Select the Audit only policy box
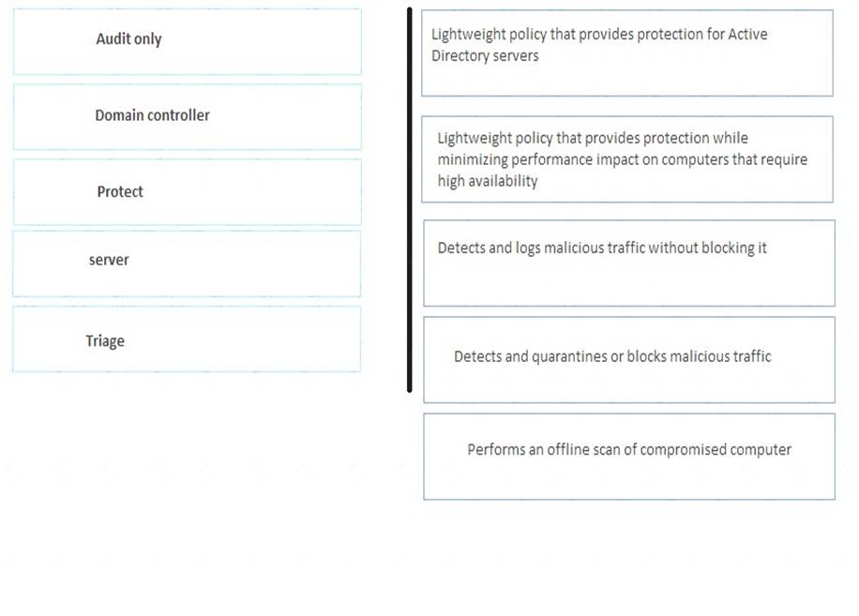The height and width of the screenshot is (616, 859). pos(188,41)
